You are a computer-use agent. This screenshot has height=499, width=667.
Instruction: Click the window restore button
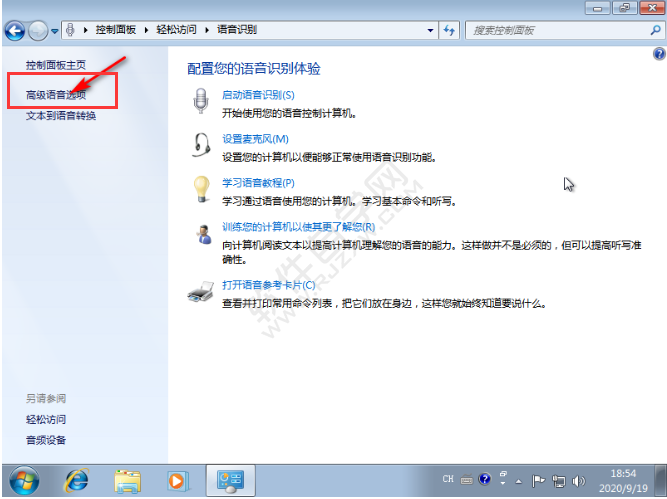[624, 8]
